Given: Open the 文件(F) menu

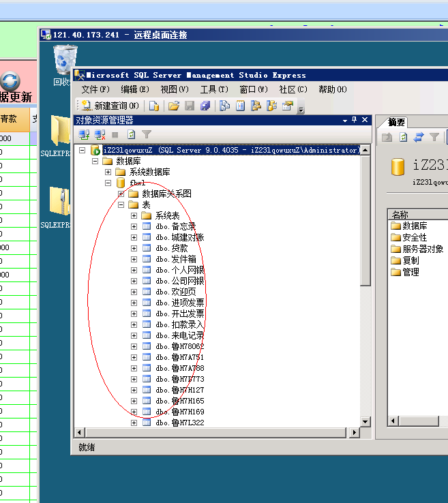Looking at the screenshot, I should coord(95,89).
